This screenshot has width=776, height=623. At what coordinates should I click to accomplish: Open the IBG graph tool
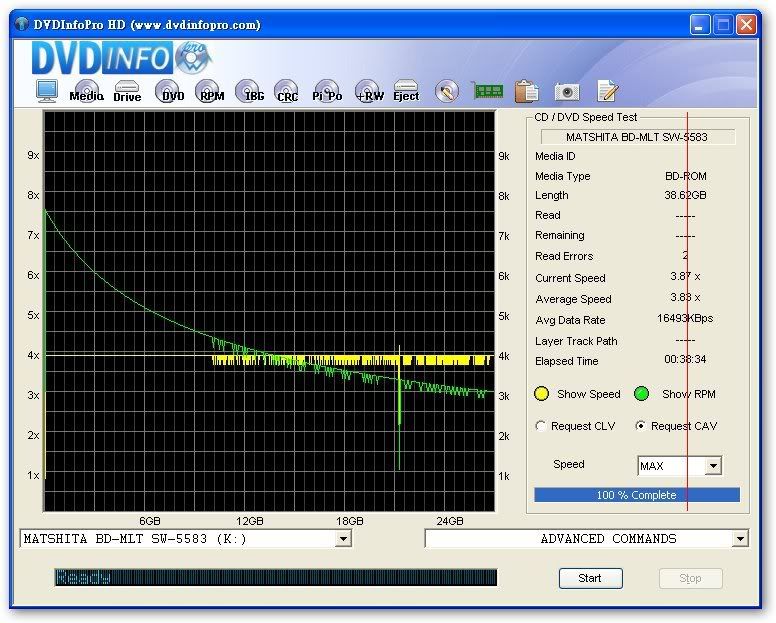[250, 92]
